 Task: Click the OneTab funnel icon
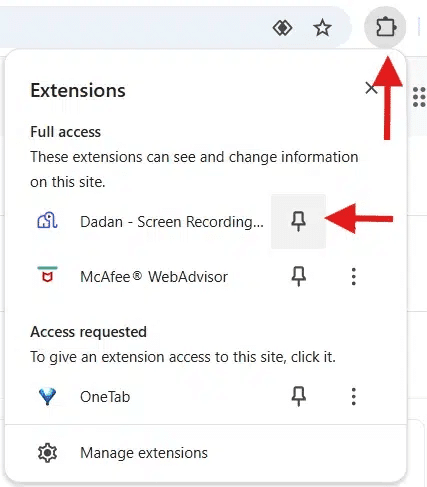tap(47, 396)
